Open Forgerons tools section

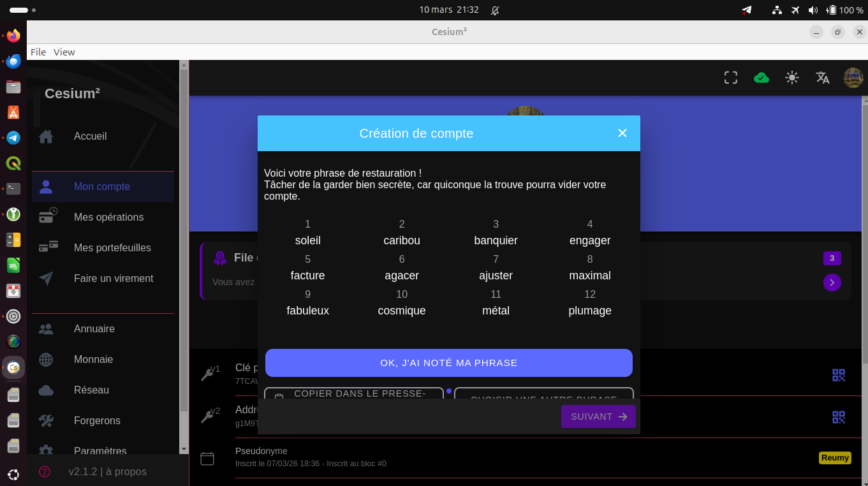[x=97, y=421]
